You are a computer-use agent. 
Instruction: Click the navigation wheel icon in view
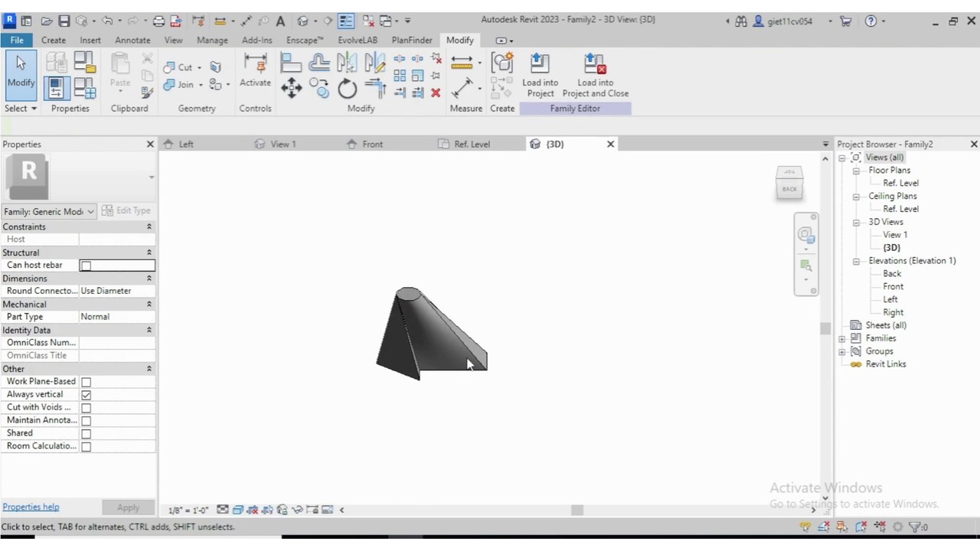coord(805,235)
